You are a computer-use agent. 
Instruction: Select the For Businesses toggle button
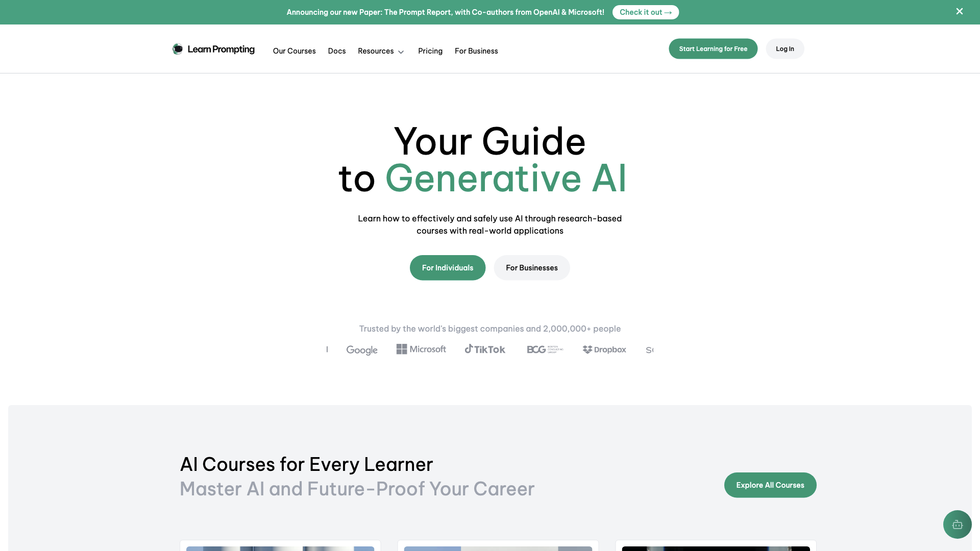(532, 267)
